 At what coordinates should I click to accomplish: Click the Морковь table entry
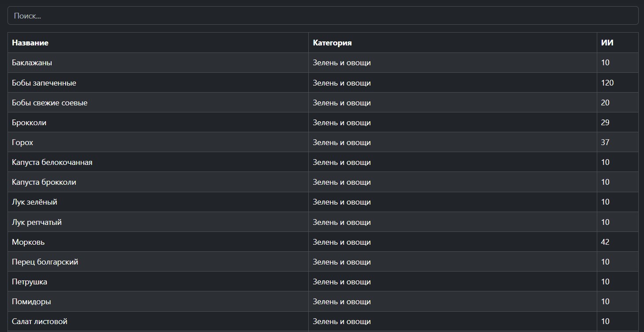28,242
